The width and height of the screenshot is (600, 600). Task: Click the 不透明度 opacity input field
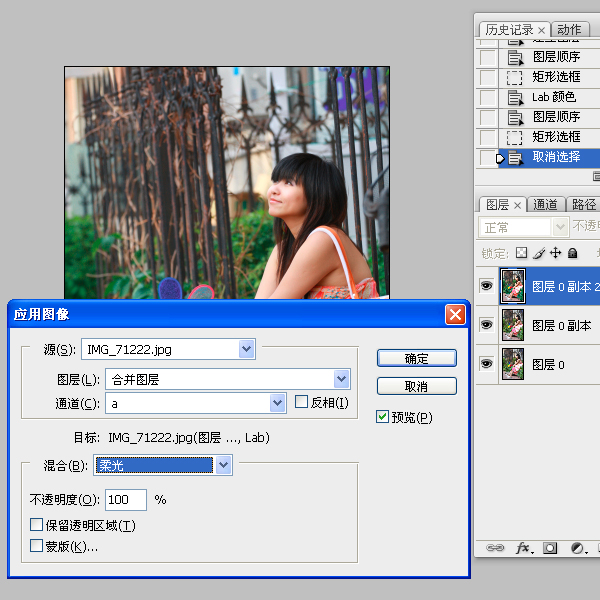(x=125, y=499)
